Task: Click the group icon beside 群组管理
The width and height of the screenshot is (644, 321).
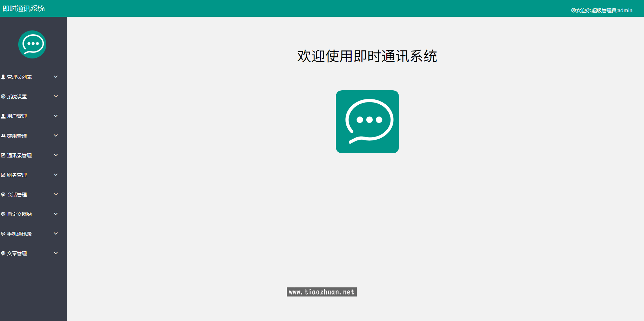Action: pyautogui.click(x=3, y=135)
